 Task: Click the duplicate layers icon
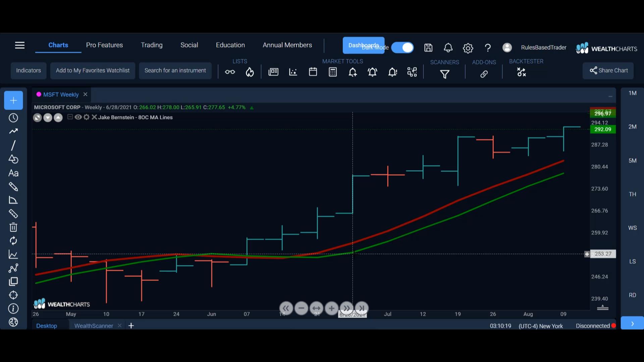tap(13, 282)
